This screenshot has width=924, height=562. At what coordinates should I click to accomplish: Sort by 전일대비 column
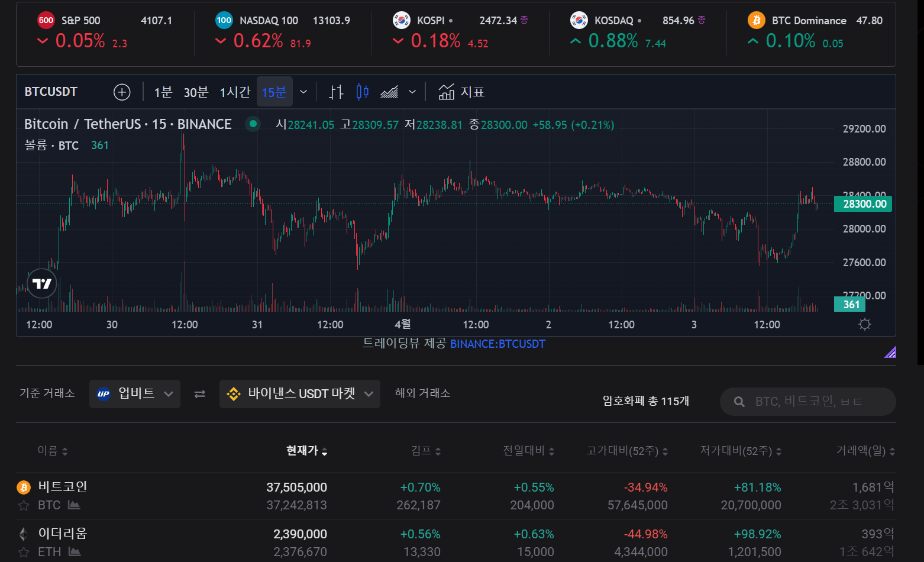pyautogui.click(x=529, y=451)
